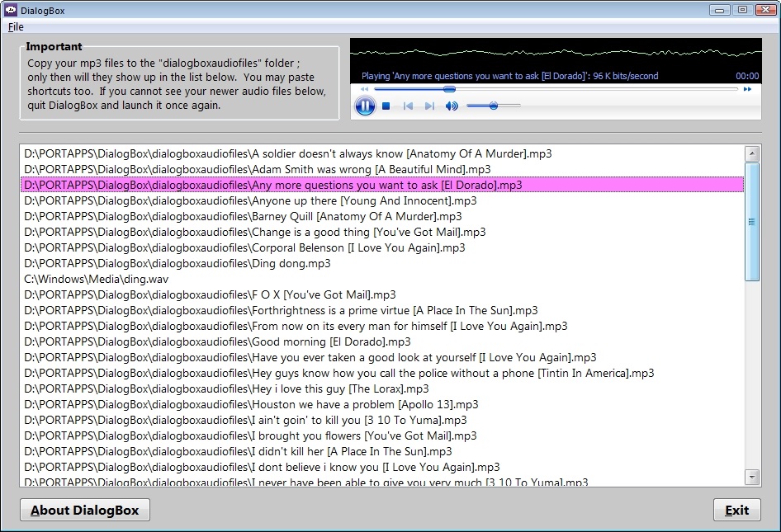
Task: Click the vertical scrollbar thumb
Action: (x=751, y=221)
